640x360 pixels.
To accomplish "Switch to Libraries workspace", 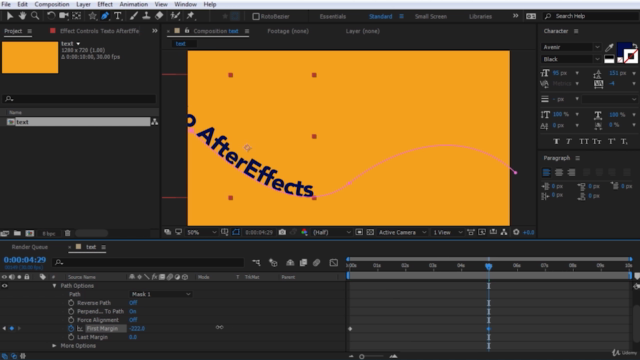I will click(x=480, y=16).
